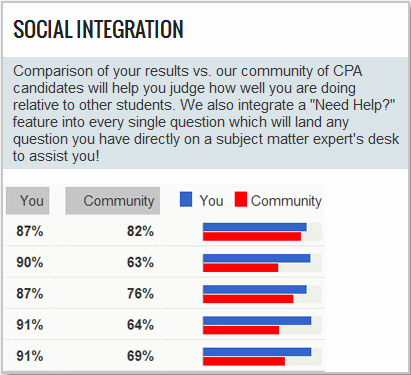The image size is (411, 375).
Task: Click the Social Integration heading
Action: tap(98, 29)
